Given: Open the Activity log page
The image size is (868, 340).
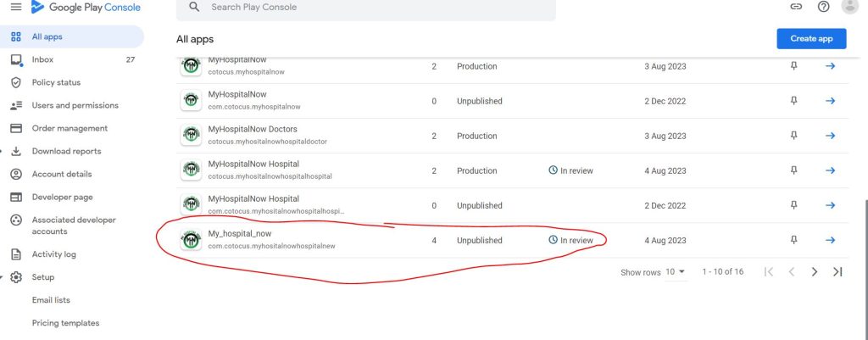Looking at the screenshot, I should [53, 254].
